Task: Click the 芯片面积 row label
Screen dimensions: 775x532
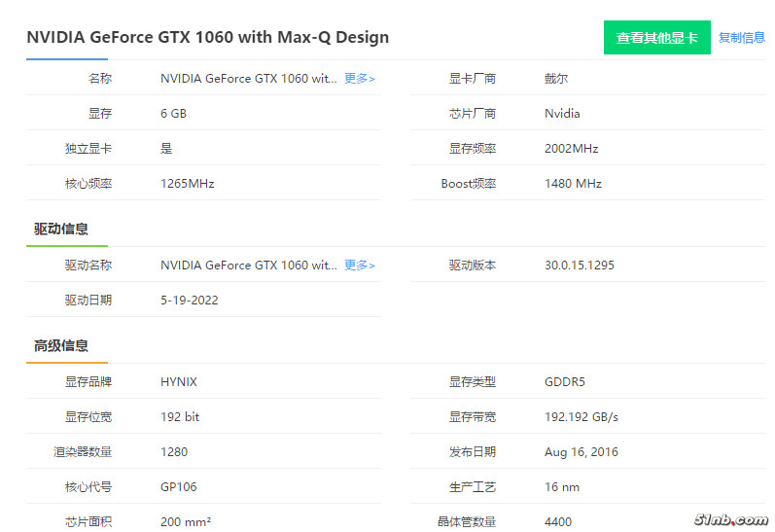Action: [88, 521]
